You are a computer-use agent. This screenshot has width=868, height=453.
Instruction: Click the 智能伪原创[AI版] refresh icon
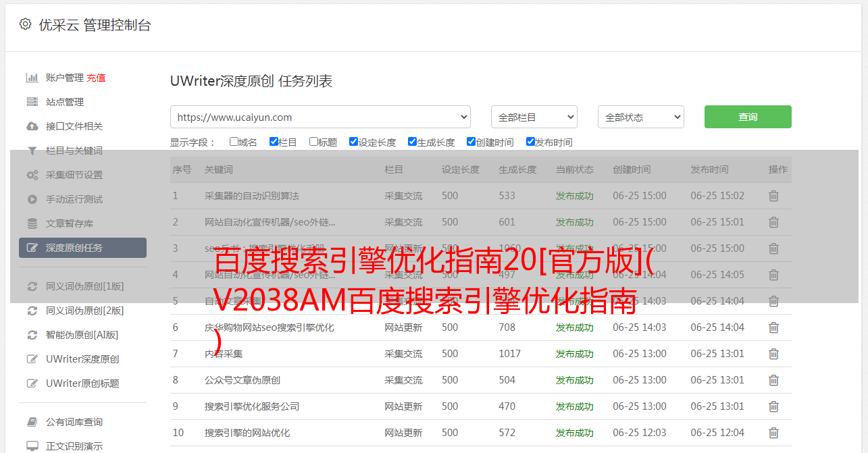tap(32, 335)
